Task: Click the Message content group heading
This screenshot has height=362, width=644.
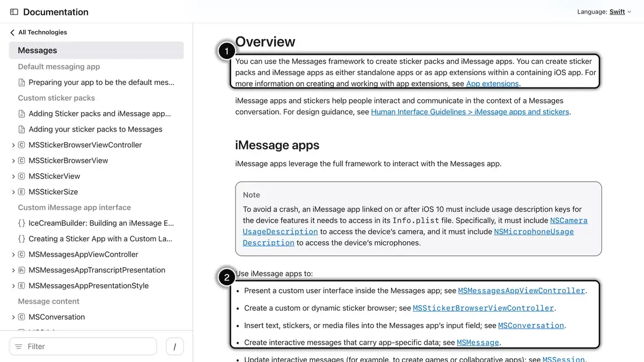Action: (x=49, y=301)
